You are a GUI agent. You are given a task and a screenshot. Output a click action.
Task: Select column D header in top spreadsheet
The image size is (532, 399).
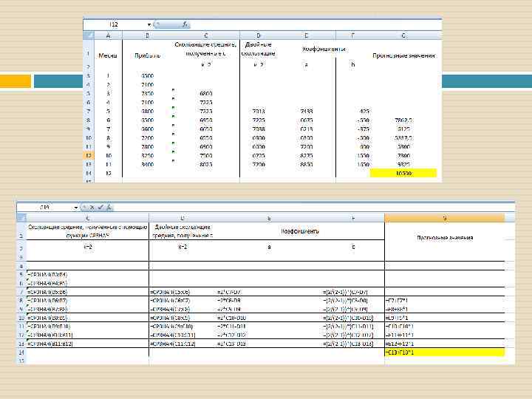point(259,35)
